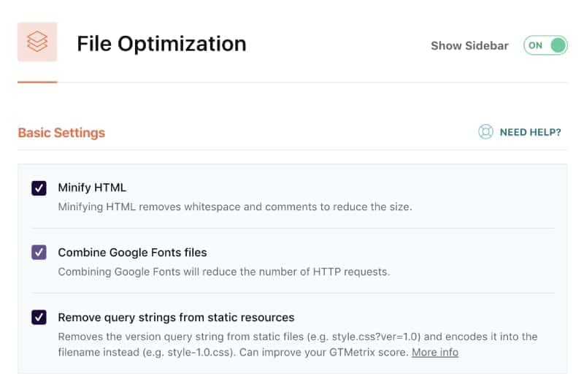
Task: Click the Minify HTML option label
Action: click(92, 188)
